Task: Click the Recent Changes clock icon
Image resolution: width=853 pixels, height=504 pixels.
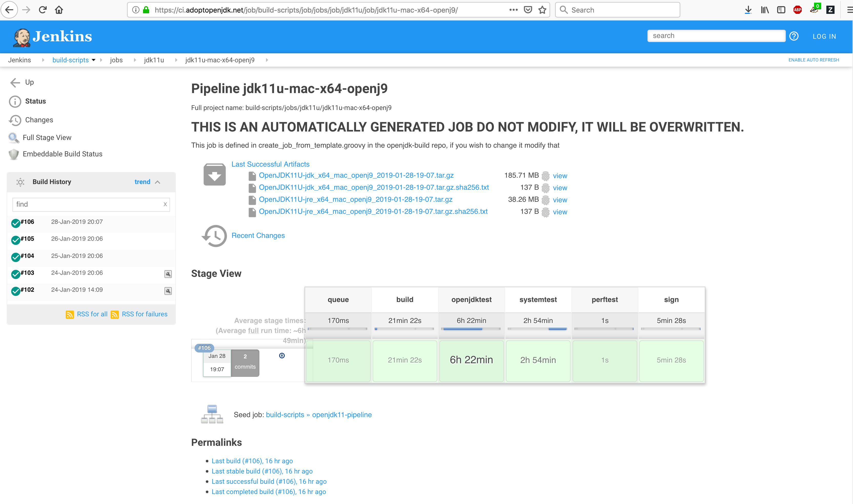Action: click(214, 236)
